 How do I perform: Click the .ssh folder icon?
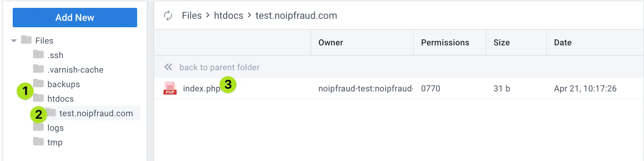coord(38,54)
